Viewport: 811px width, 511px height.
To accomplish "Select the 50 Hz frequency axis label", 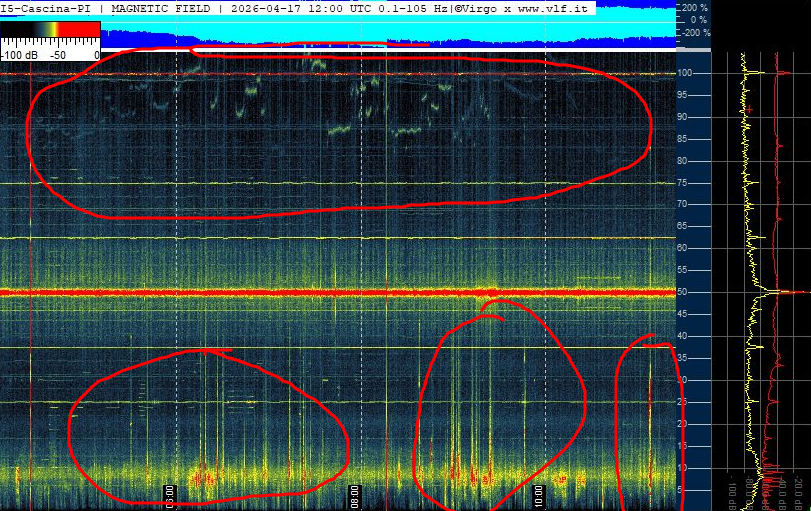I will [685, 292].
